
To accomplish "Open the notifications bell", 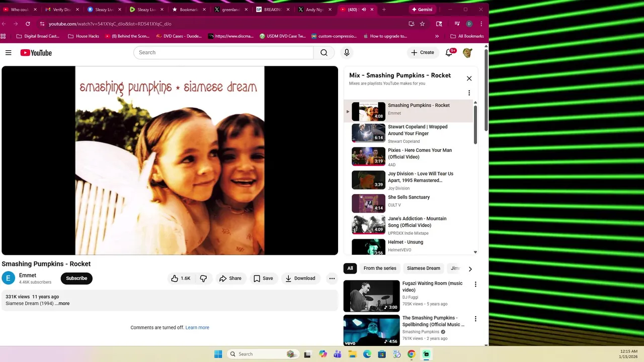I will (449, 52).
